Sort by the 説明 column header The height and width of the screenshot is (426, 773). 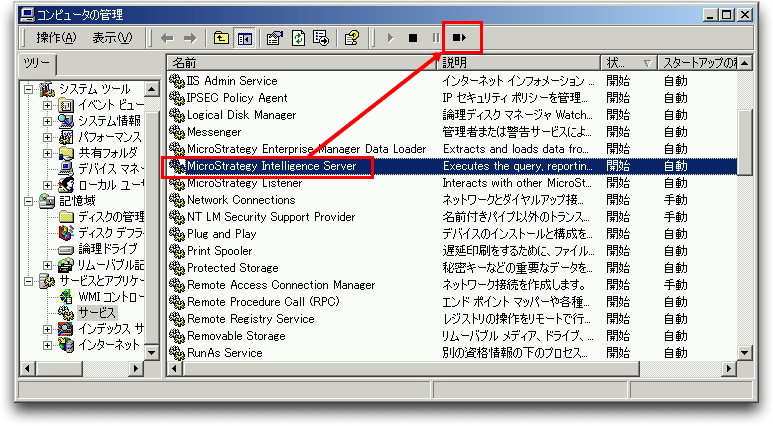click(519, 63)
